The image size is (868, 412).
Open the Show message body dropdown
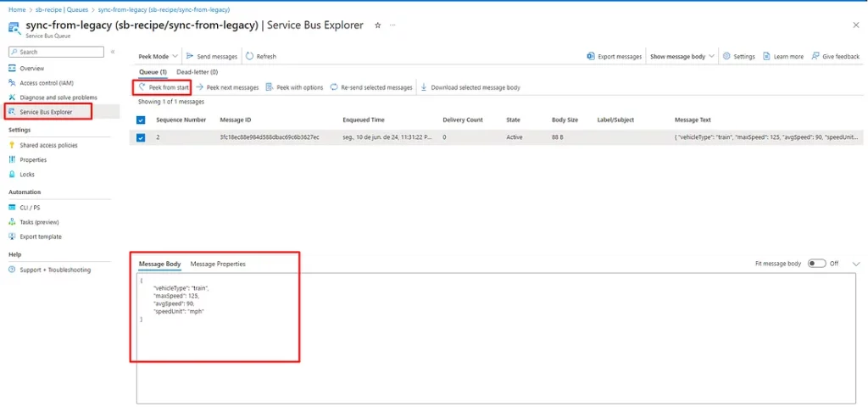point(682,57)
